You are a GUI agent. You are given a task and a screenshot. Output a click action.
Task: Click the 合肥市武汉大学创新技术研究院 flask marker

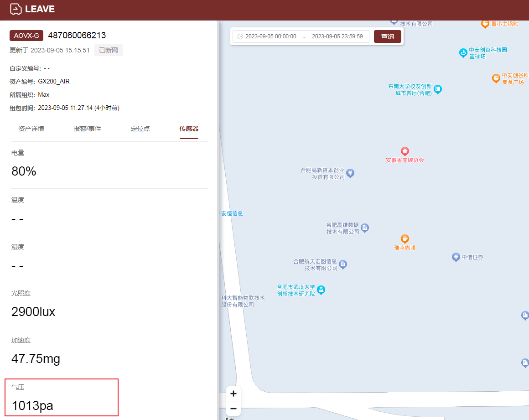[321, 290]
